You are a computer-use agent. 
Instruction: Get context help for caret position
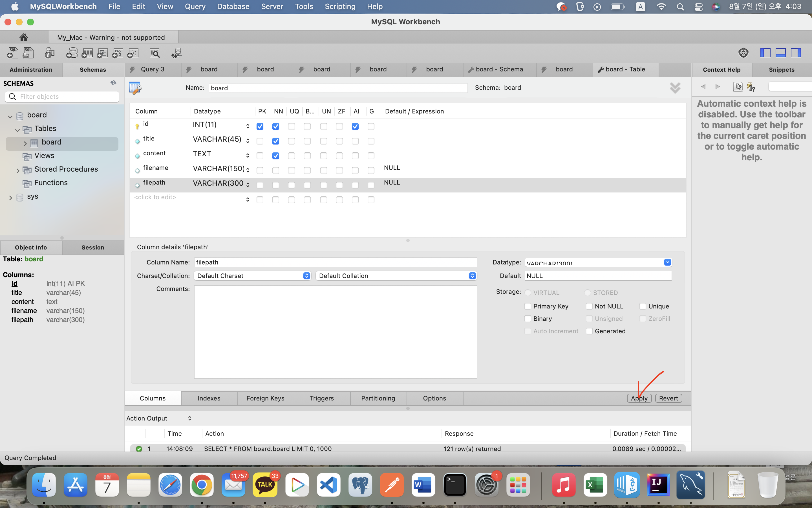[x=738, y=87]
